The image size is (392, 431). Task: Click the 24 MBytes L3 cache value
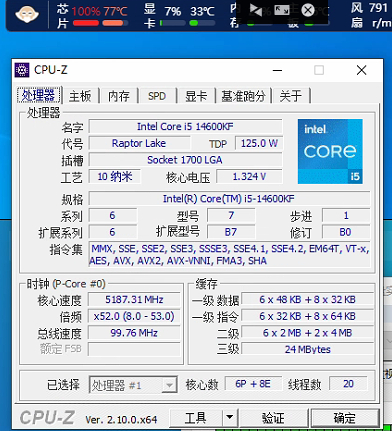(x=307, y=349)
